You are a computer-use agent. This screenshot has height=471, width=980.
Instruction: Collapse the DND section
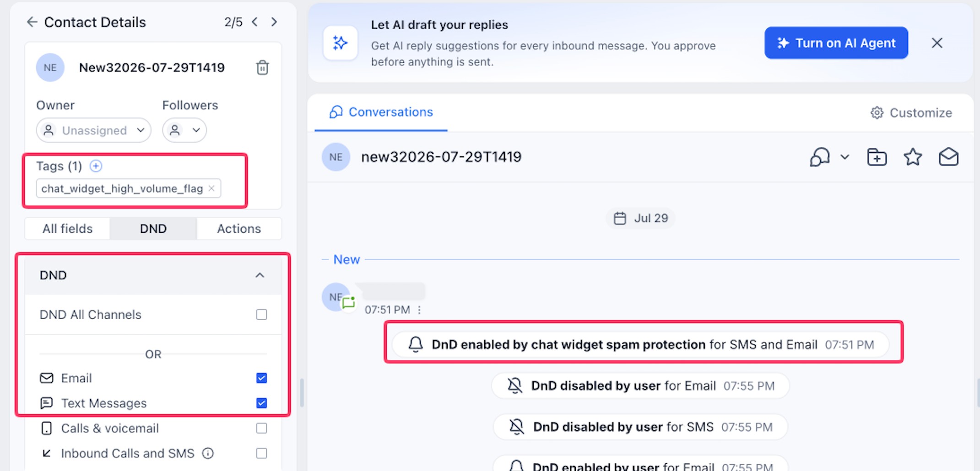tap(260, 275)
